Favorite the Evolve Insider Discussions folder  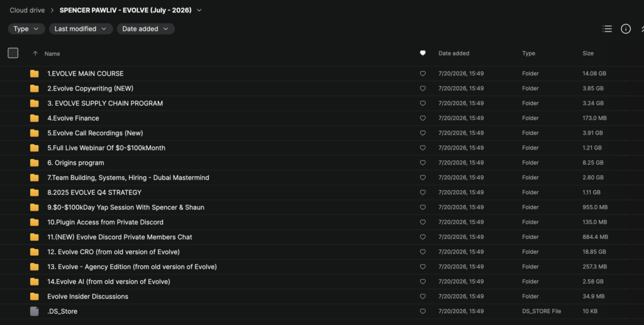pos(423,296)
